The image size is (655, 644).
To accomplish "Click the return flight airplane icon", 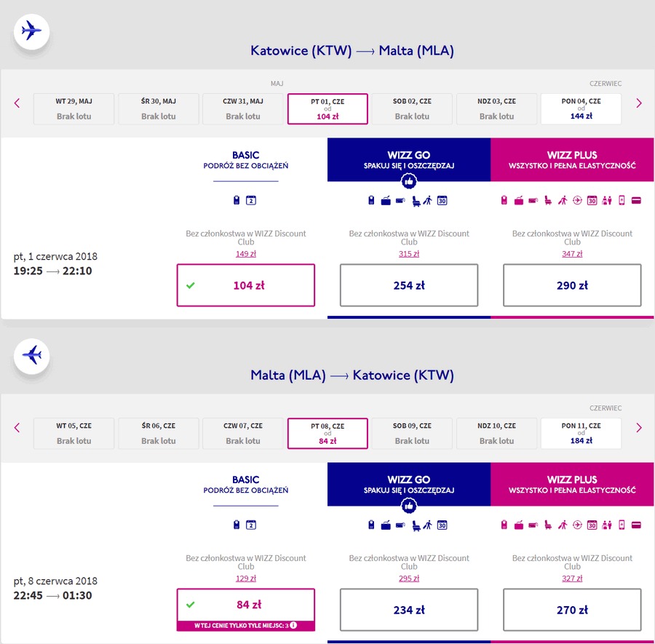I will coord(31,356).
